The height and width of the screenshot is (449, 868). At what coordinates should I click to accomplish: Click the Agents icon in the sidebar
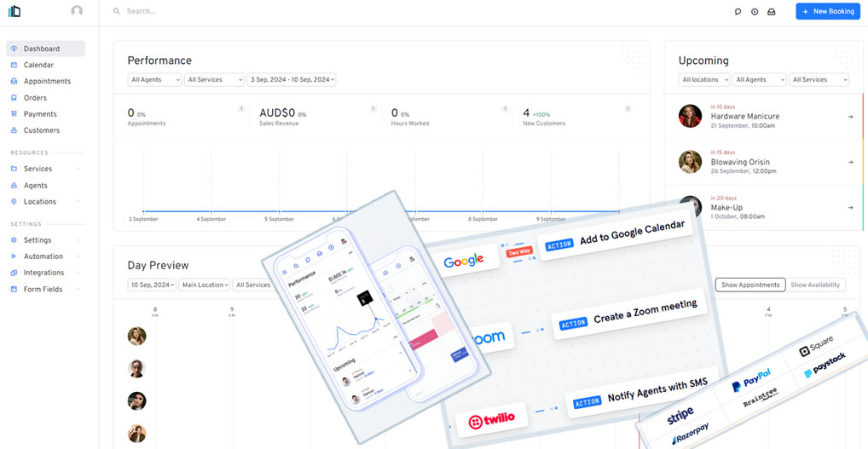pyautogui.click(x=14, y=185)
